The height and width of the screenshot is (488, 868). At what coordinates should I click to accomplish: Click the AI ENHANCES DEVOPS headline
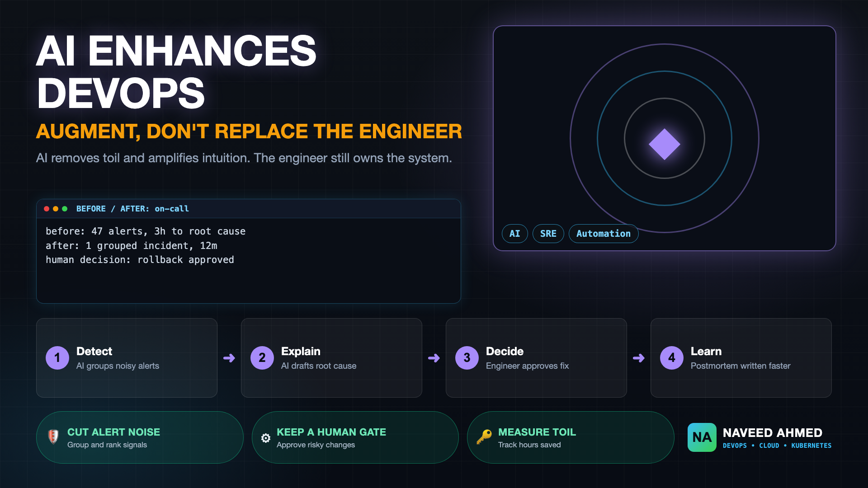(176, 72)
